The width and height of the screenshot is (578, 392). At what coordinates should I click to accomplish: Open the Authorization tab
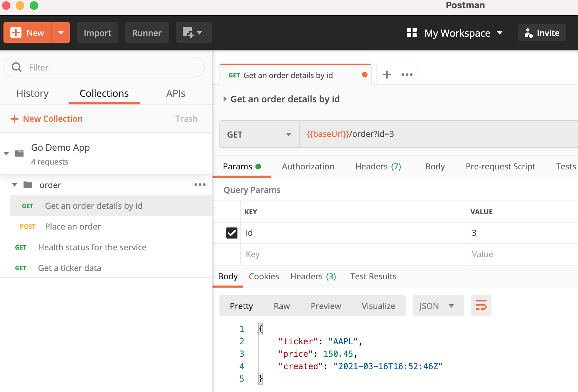click(308, 167)
